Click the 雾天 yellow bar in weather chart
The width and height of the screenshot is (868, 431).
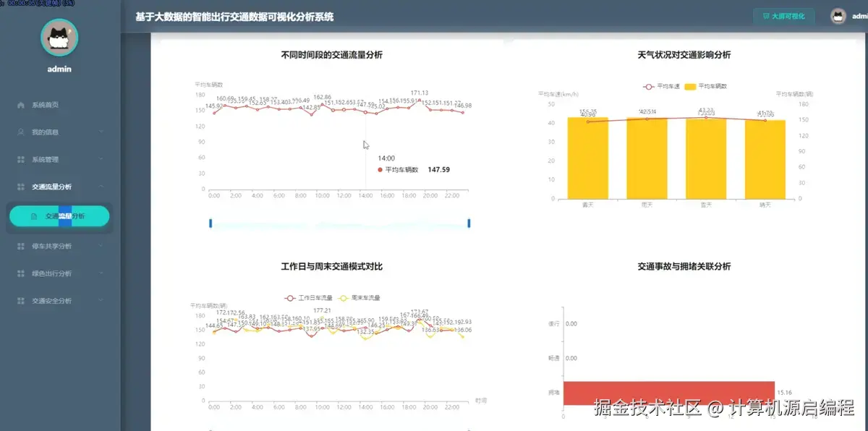[587, 158]
